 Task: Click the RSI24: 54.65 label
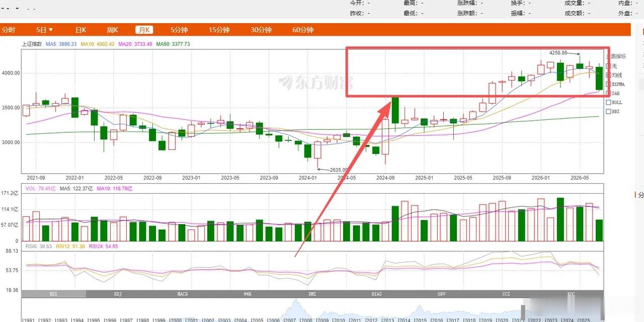103,247
